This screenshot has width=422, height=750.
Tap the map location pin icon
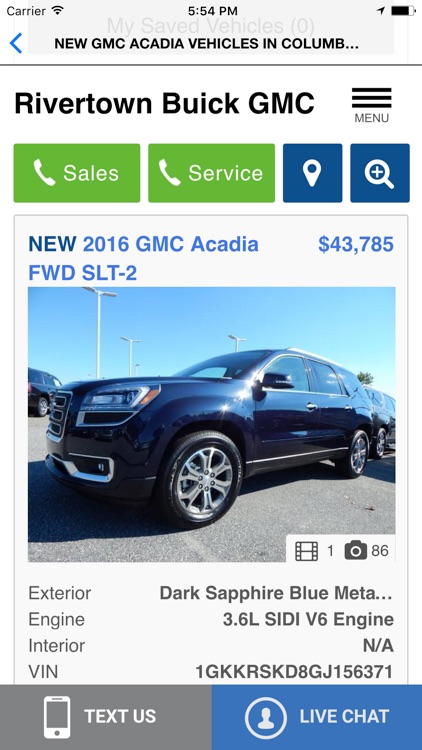(x=312, y=173)
